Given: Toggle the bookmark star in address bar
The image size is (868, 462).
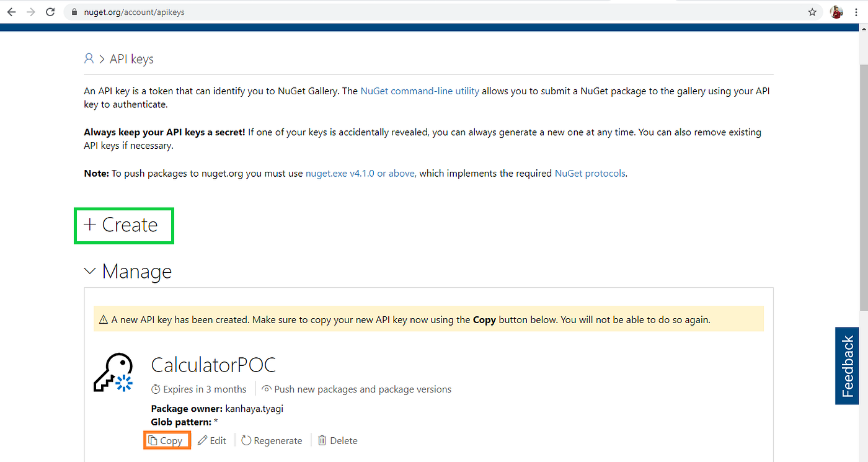Looking at the screenshot, I should coord(813,11).
